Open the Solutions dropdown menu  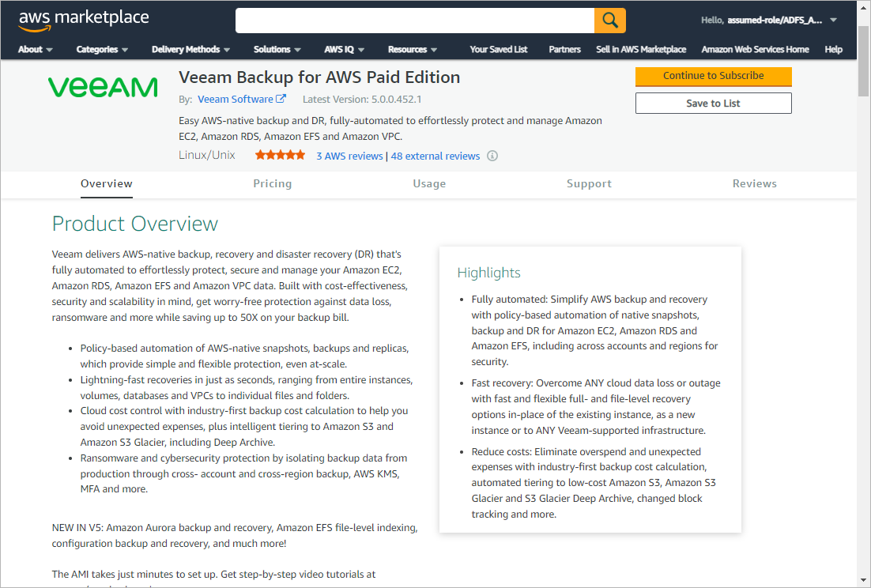pyautogui.click(x=277, y=49)
